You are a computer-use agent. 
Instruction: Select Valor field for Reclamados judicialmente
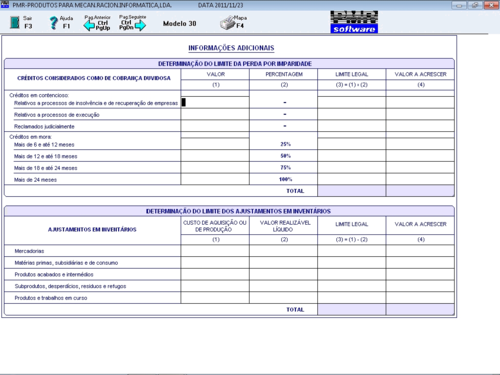pyautogui.click(x=215, y=126)
